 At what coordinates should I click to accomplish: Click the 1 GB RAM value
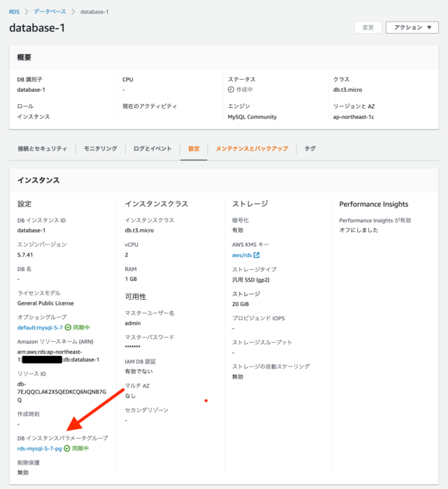pyautogui.click(x=131, y=279)
